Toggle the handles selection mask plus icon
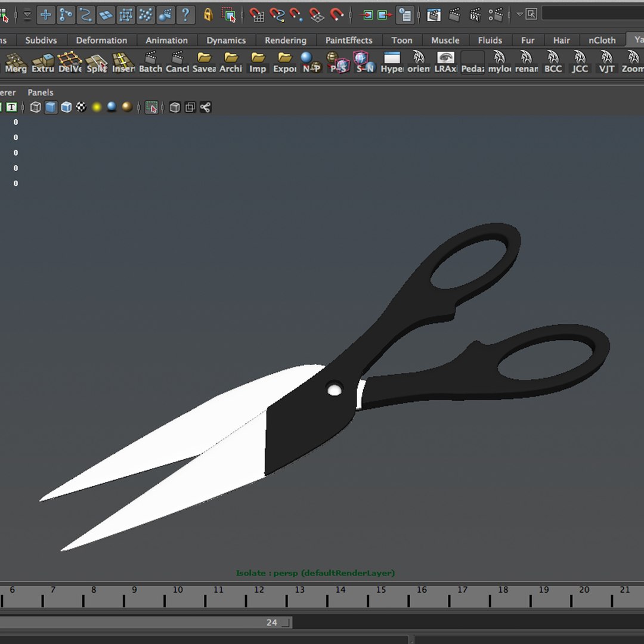This screenshot has height=644, width=644. pos(46,15)
